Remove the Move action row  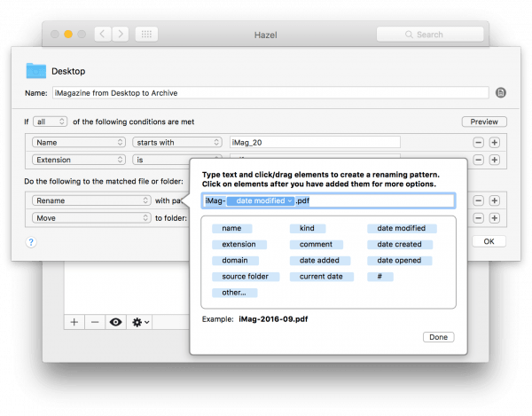[479, 218]
